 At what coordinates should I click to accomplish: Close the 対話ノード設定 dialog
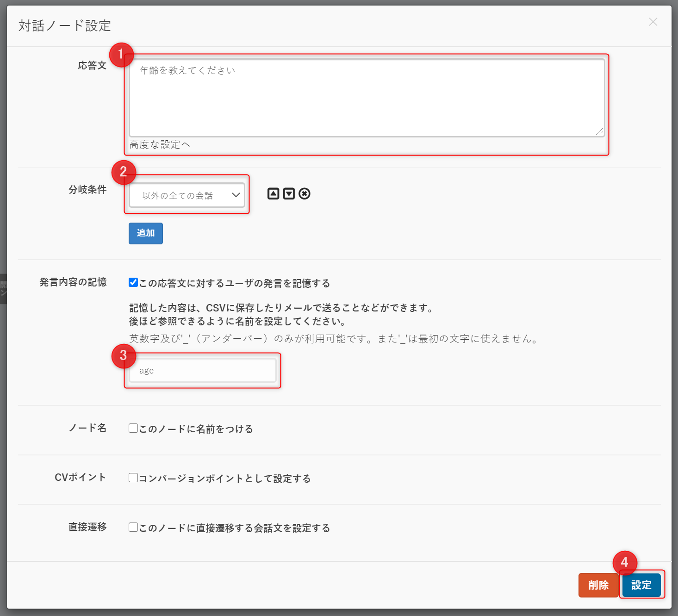[x=653, y=22]
